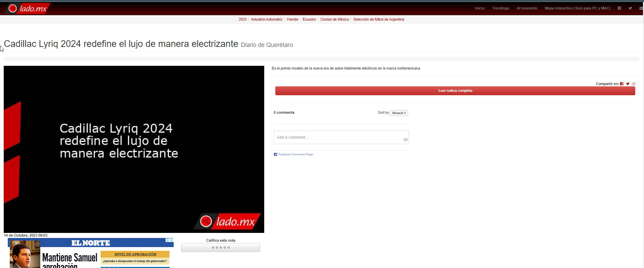Click the Cadillac Lyriq video thumbnail
Viewport: 644px width, 268px height.
pos(134,149)
